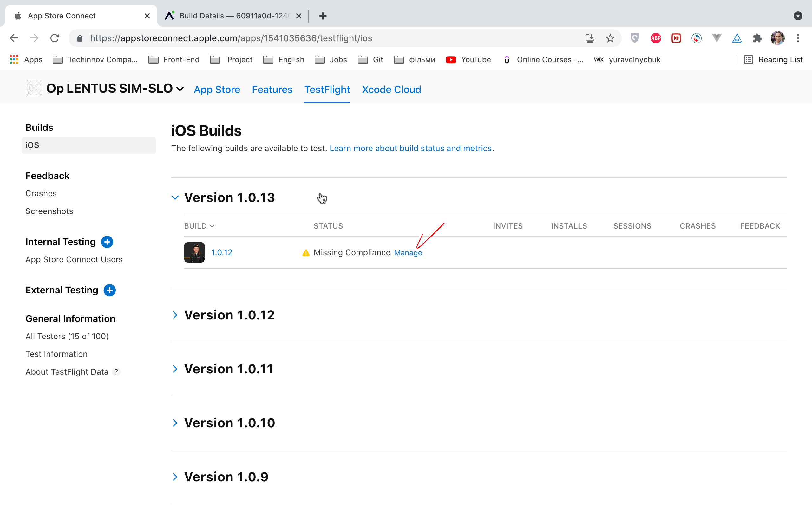The width and height of the screenshot is (812, 508).
Task: Open the Front-End bookmark folder
Action: click(174, 59)
